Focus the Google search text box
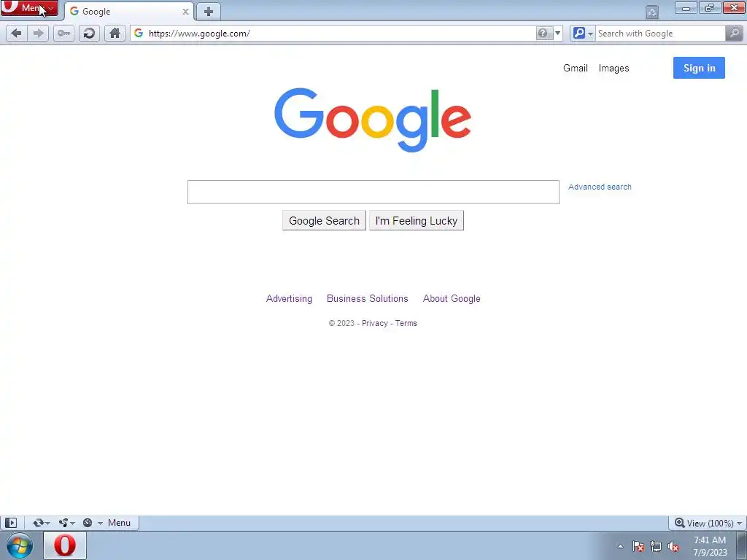Image resolution: width=747 pixels, height=560 pixels. (373, 192)
